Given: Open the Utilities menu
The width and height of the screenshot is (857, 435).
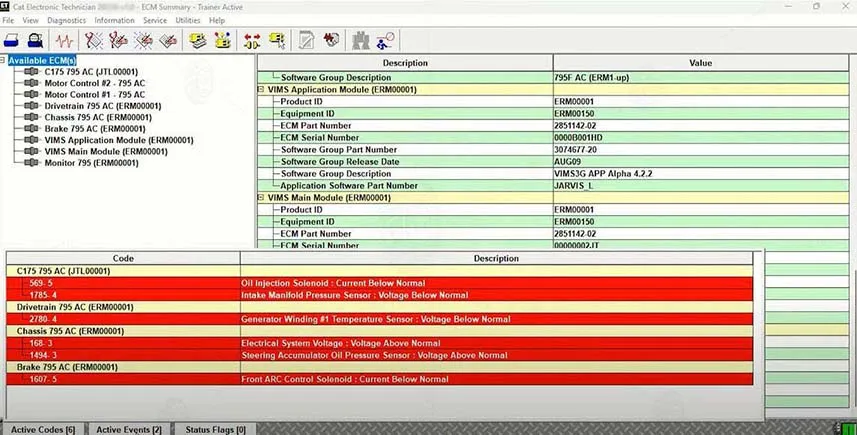Looking at the screenshot, I should click(x=187, y=20).
